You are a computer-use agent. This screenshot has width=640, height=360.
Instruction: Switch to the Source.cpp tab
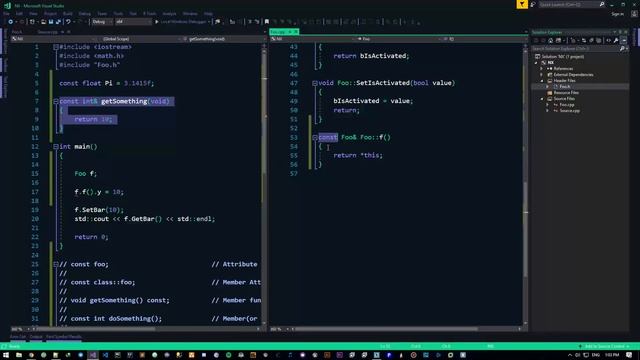(x=48, y=32)
